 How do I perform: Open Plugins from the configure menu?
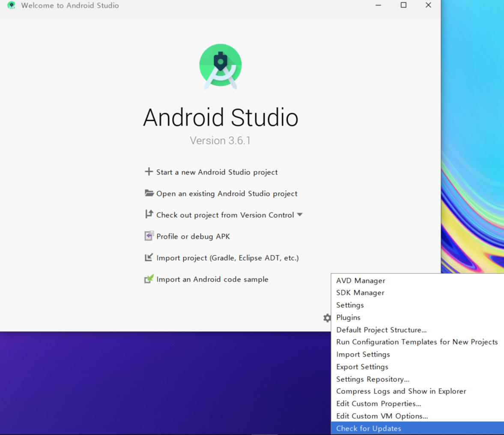(418, 318)
